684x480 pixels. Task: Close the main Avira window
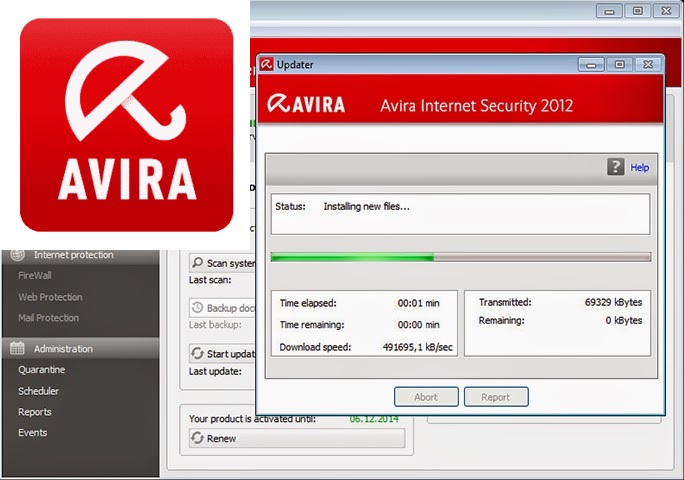click(667, 11)
